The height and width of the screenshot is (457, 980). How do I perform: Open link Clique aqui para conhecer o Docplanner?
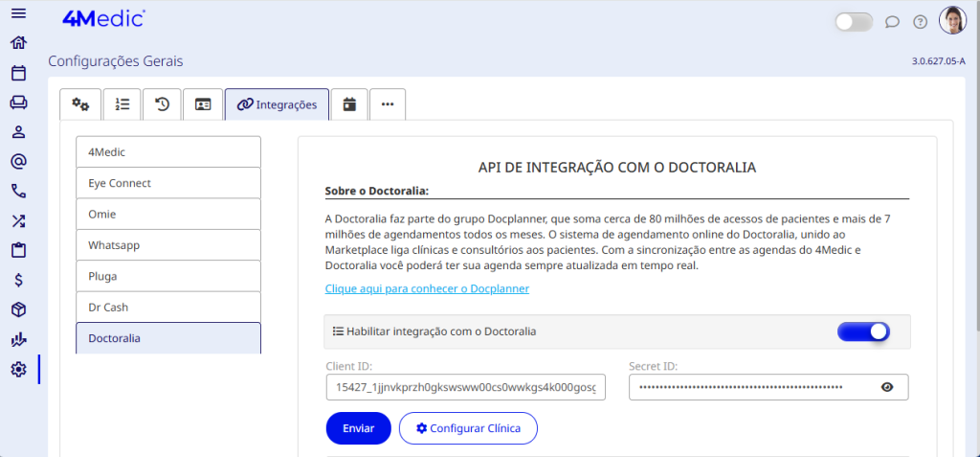coord(427,288)
